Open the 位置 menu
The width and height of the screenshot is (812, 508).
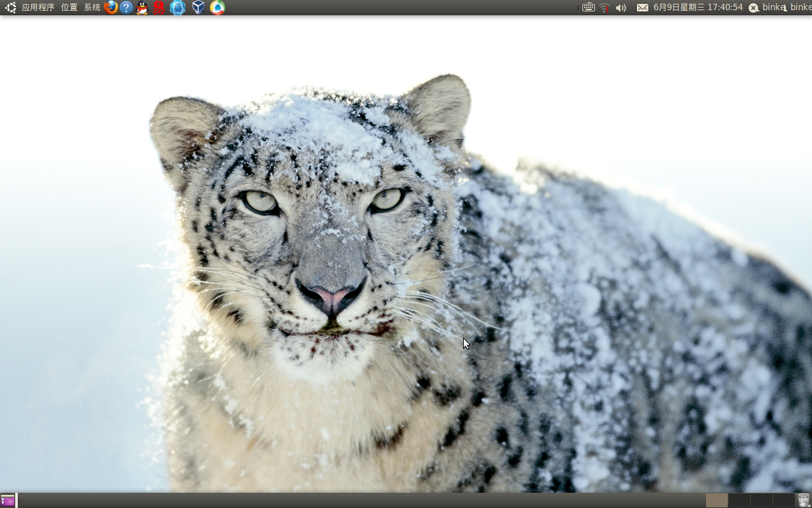[x=69, y=8]
